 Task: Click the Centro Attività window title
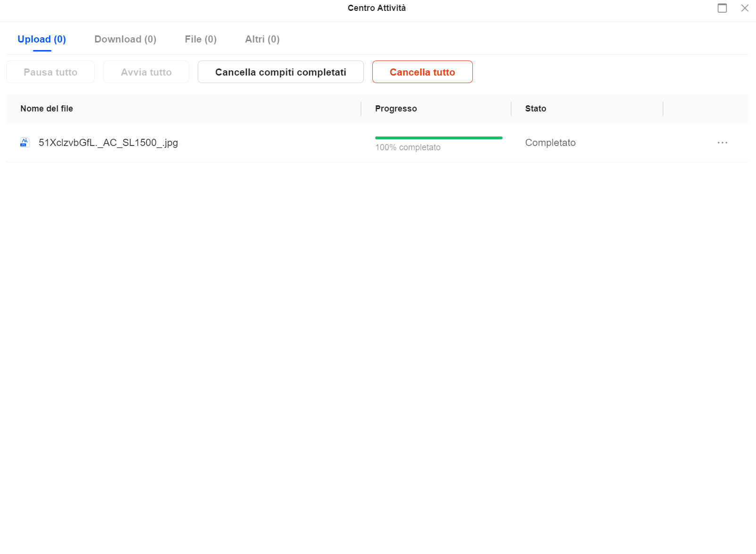click(377, 8)
